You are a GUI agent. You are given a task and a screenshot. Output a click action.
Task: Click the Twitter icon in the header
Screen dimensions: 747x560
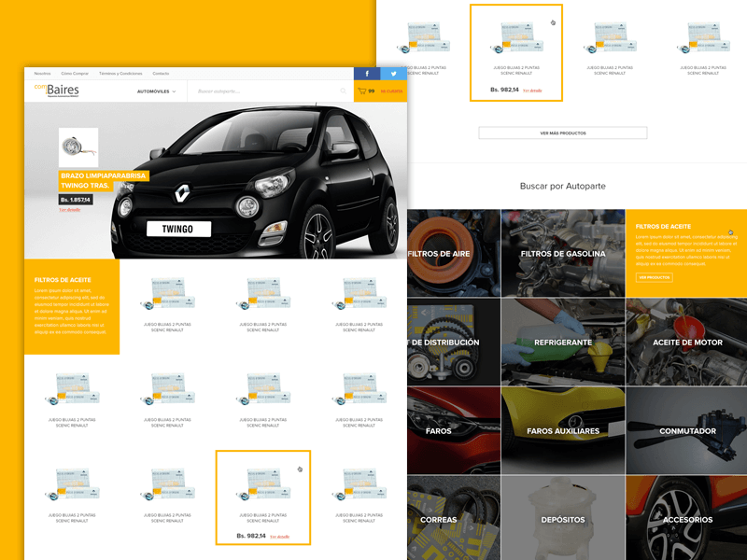tap(395, 73)
